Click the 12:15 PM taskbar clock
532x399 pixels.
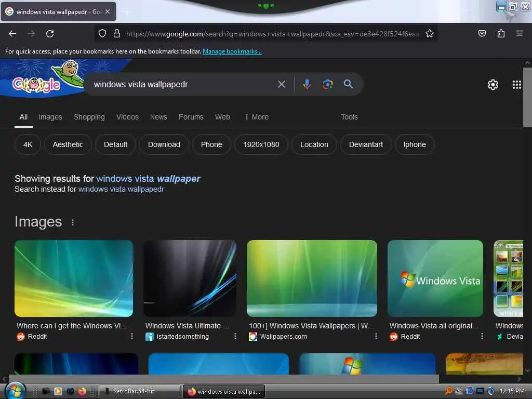coord(512,391)
